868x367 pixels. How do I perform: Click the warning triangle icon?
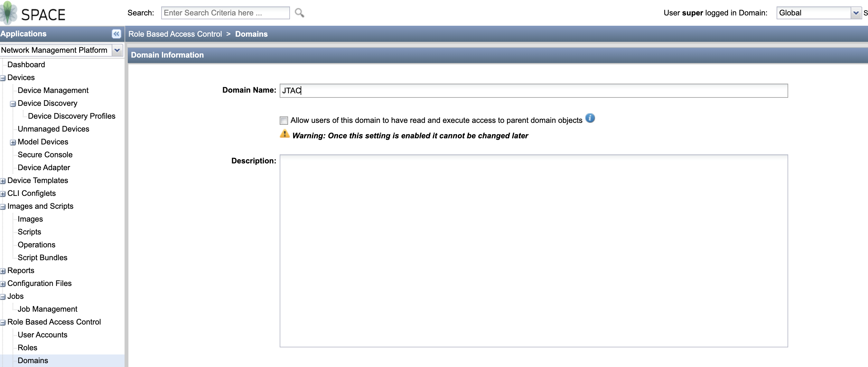(x=285, y=134)
